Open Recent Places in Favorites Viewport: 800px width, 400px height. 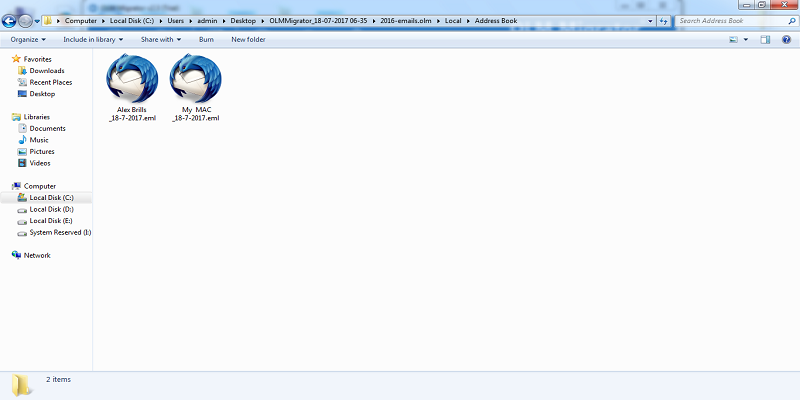(x=51, y=82)
